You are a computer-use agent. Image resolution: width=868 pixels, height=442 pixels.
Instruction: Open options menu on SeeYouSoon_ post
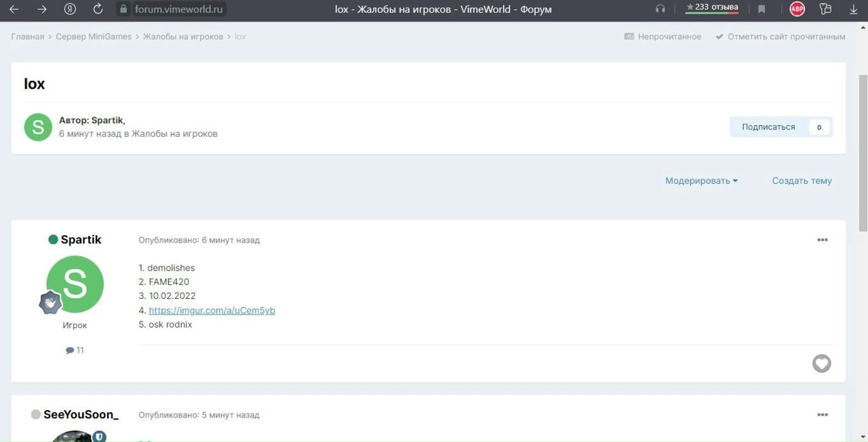822,415
